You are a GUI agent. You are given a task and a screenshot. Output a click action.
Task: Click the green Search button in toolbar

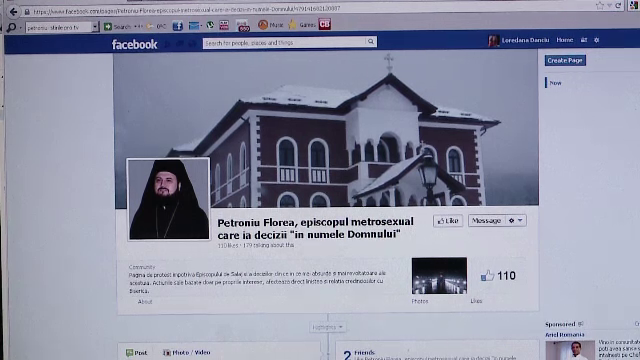[118, 27]
